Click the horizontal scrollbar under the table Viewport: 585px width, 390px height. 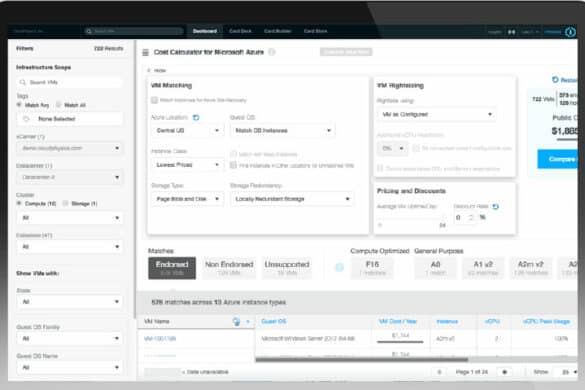(362, 360)
